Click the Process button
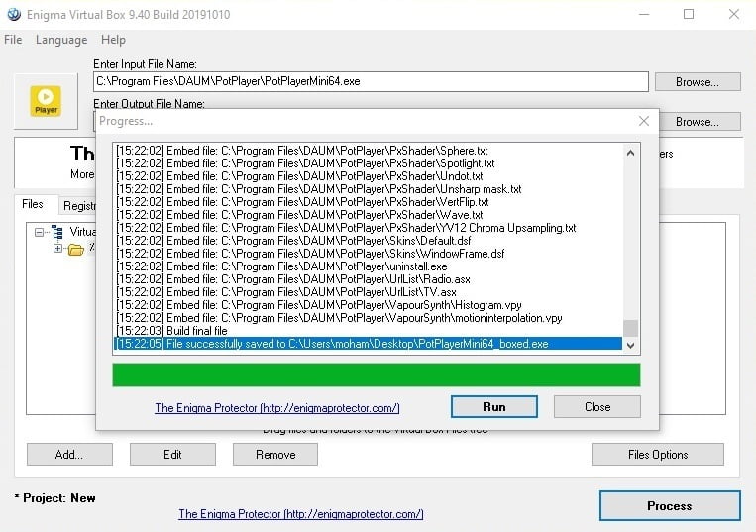 [670, 506]
